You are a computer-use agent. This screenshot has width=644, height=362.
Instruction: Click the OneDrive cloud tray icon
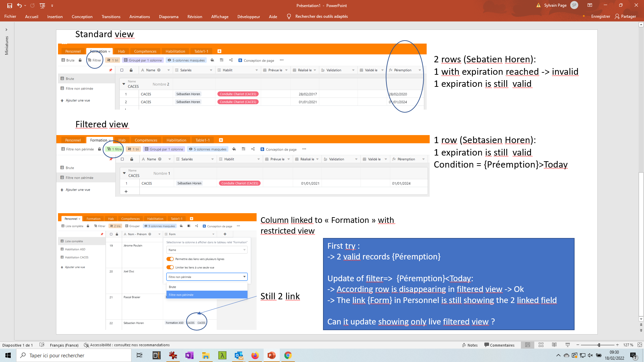tap(567, 355)
